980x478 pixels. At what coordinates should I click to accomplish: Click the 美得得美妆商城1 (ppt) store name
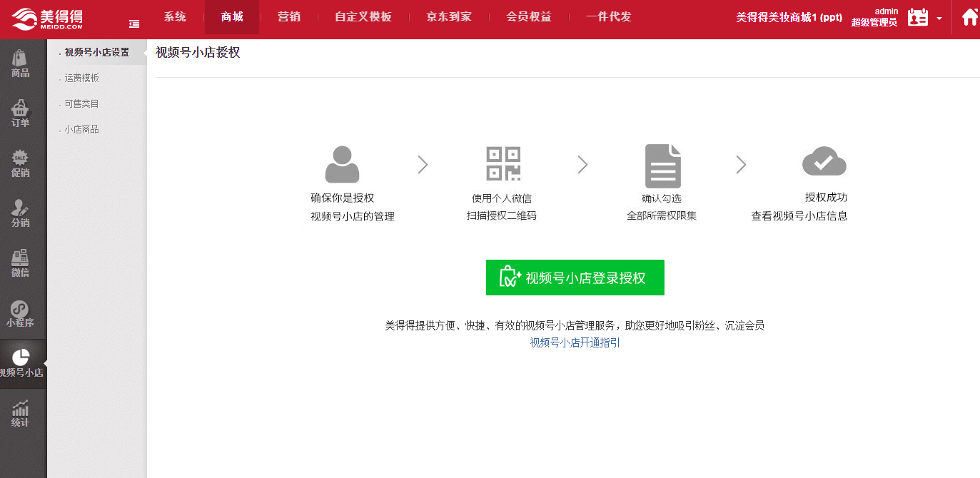coord(789,17)
